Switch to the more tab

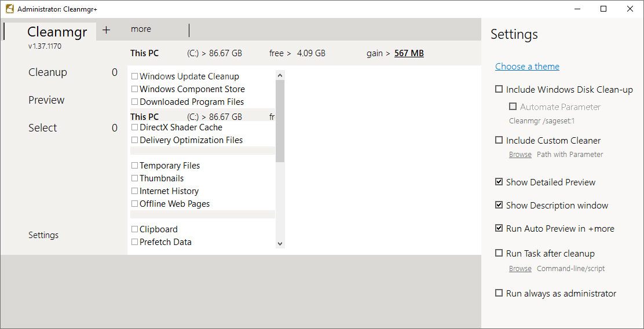141,29
